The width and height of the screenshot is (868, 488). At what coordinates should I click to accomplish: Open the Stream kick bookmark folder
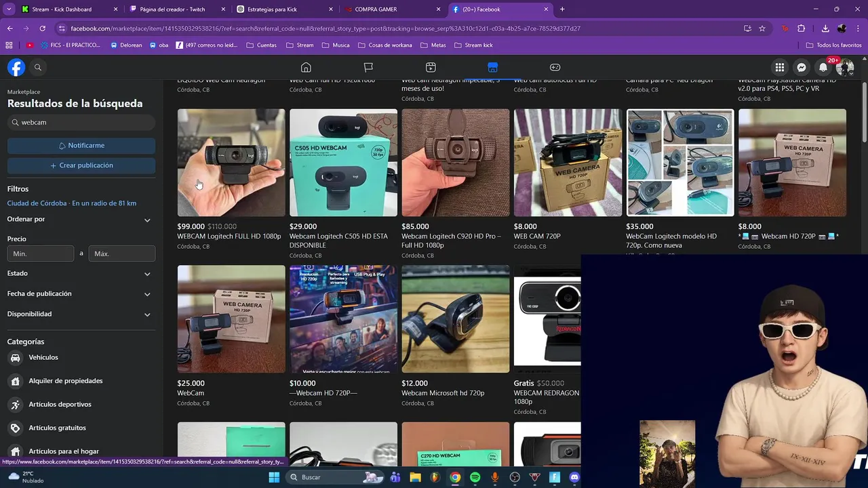(x=473, y=45)
